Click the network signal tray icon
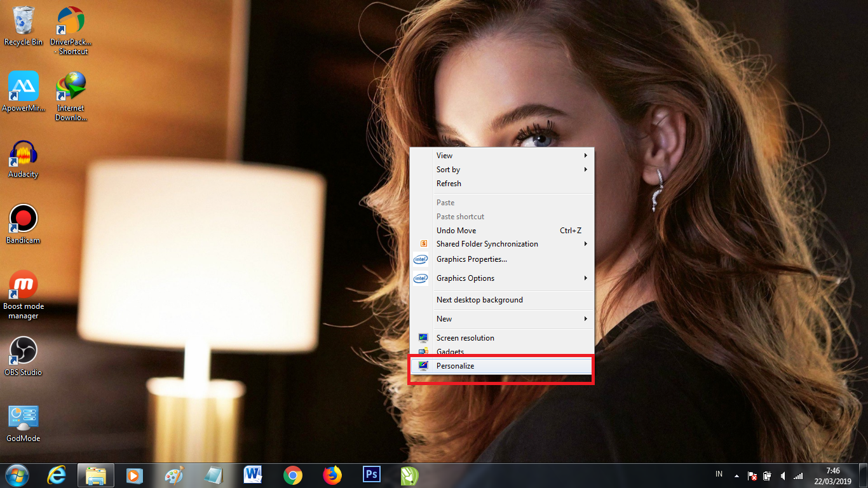 point(798,475)
